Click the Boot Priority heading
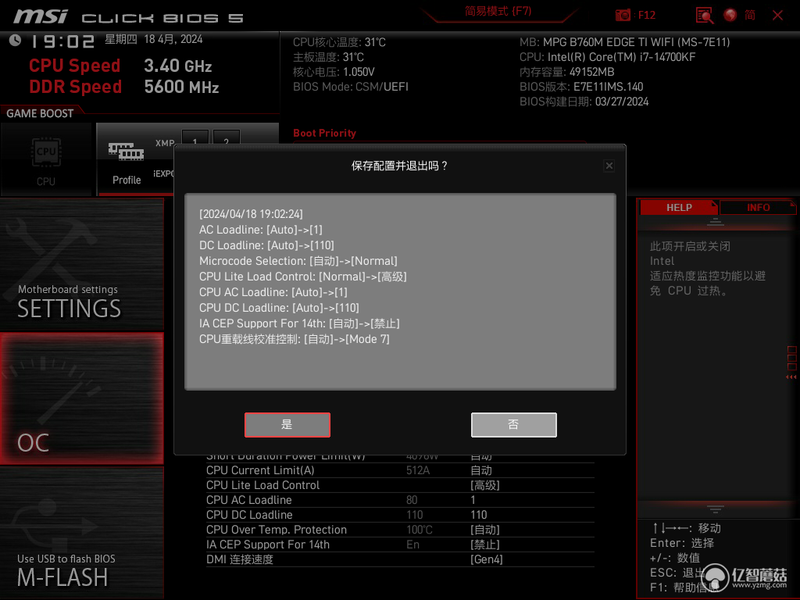 324,133
